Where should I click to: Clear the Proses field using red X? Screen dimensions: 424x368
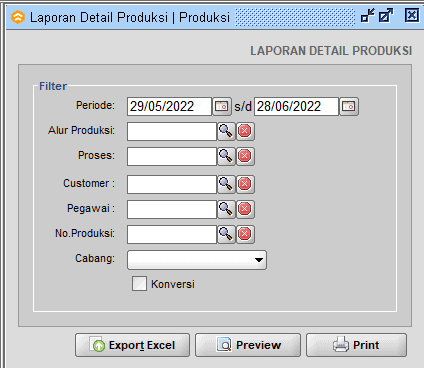pyautogui.click(x=245, y=156)
